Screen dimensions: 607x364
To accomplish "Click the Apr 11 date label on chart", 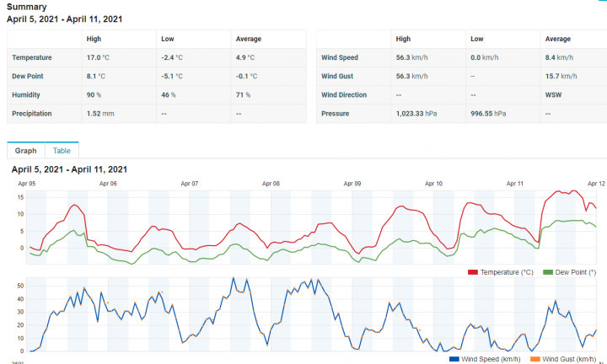I will (515, 183).
